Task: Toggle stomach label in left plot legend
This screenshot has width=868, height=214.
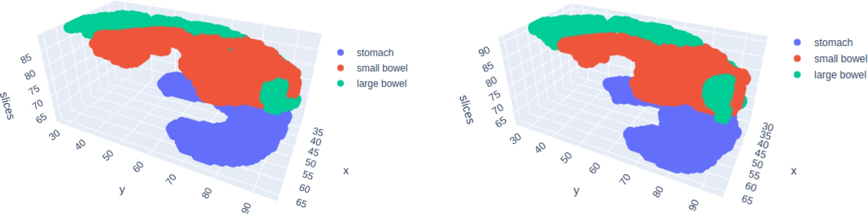Action: click(x=375, y=53)
